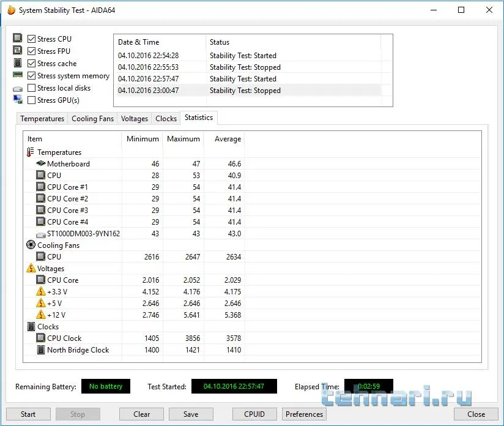Image resolution: width=504 pixels, height=426 pixels.
Task: Click the chip icon of CPU Core #4
Action: [x=40, y=222]
